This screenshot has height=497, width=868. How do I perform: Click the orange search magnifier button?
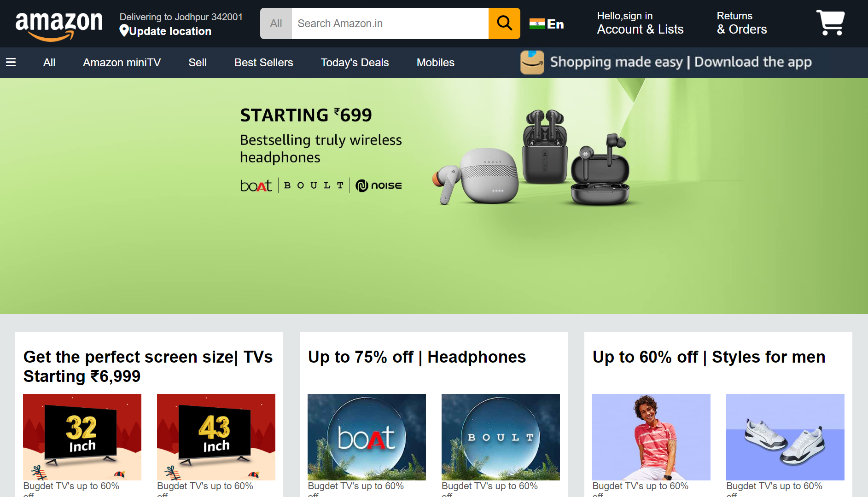504,23
